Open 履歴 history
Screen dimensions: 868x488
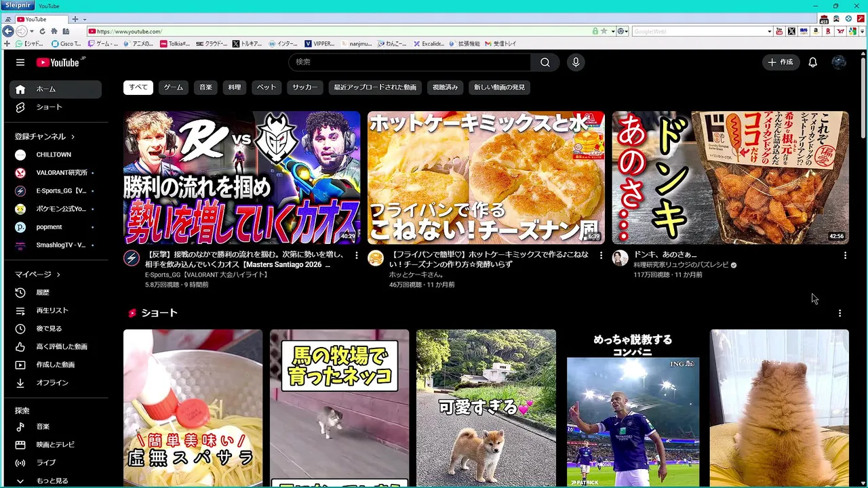[x=56, y=292]
